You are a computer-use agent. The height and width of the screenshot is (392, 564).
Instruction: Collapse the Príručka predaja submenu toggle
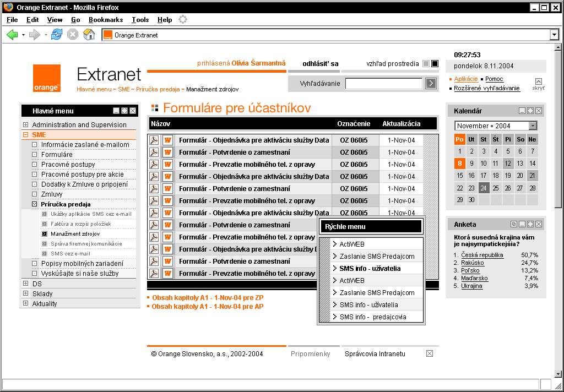tap(35, 204)
